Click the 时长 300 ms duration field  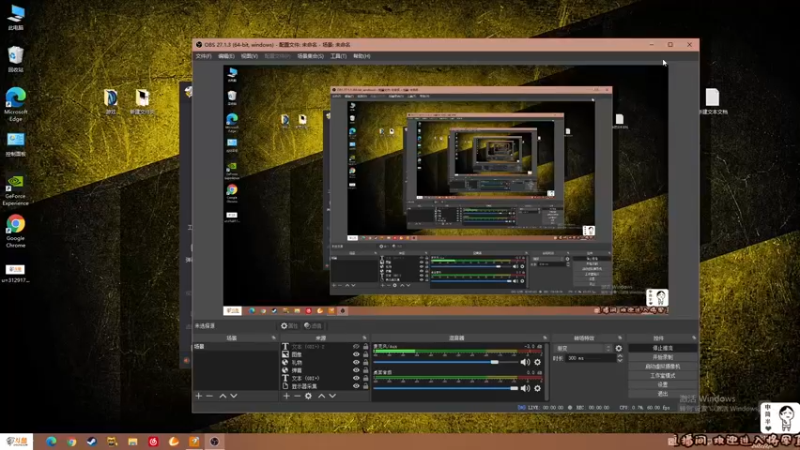click(591, 358)
